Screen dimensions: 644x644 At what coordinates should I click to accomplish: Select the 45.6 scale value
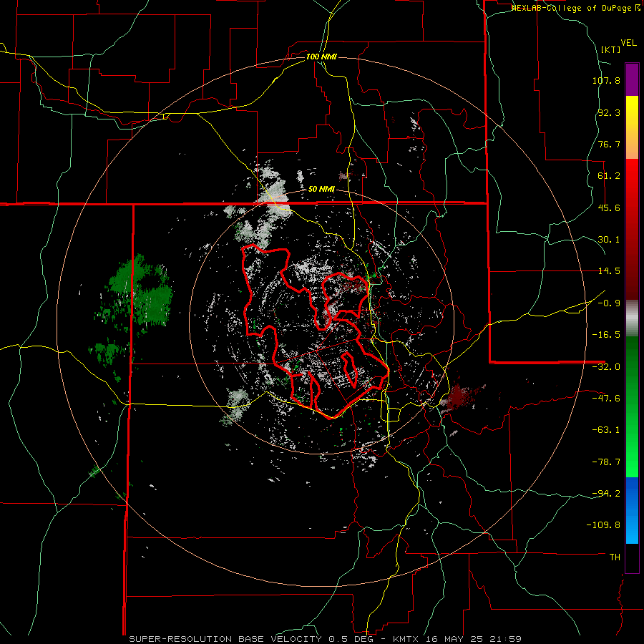click(609, 208)
